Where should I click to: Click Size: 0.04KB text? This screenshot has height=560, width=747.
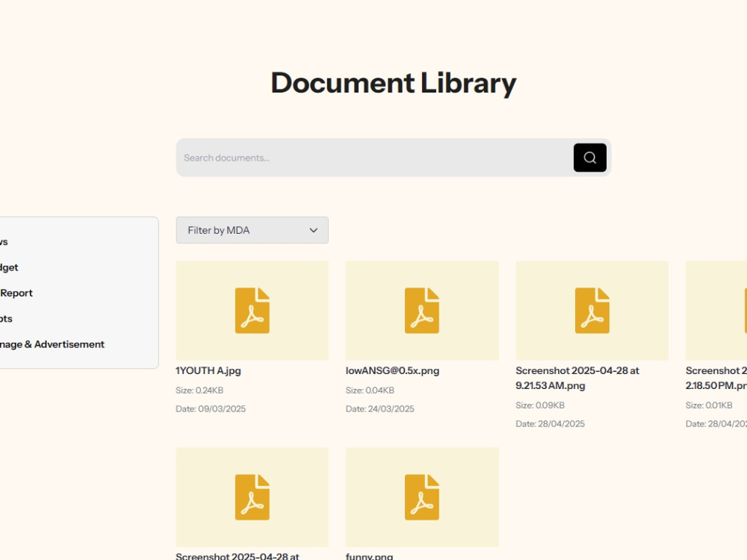(x=371, y=390)
